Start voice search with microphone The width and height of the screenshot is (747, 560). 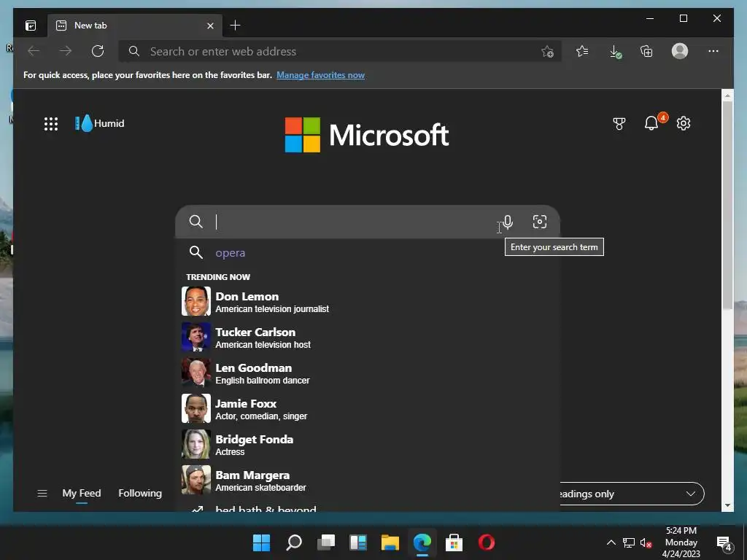[508, 222]
